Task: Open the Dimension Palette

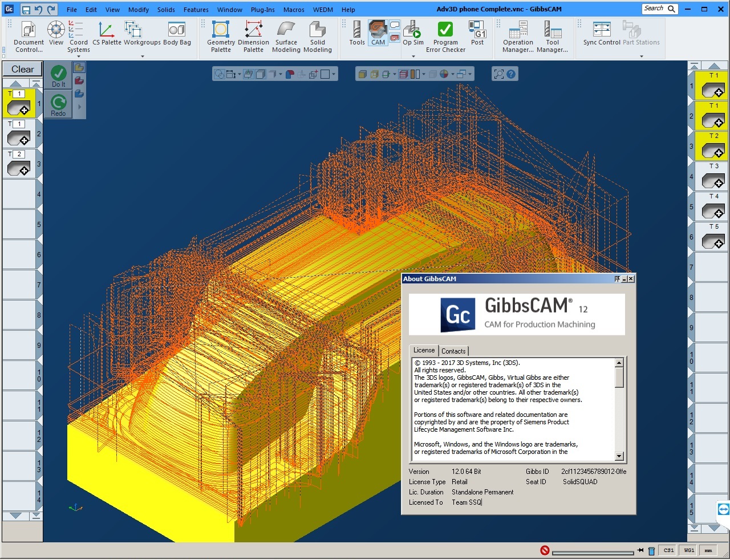Action: coord(253,37)
